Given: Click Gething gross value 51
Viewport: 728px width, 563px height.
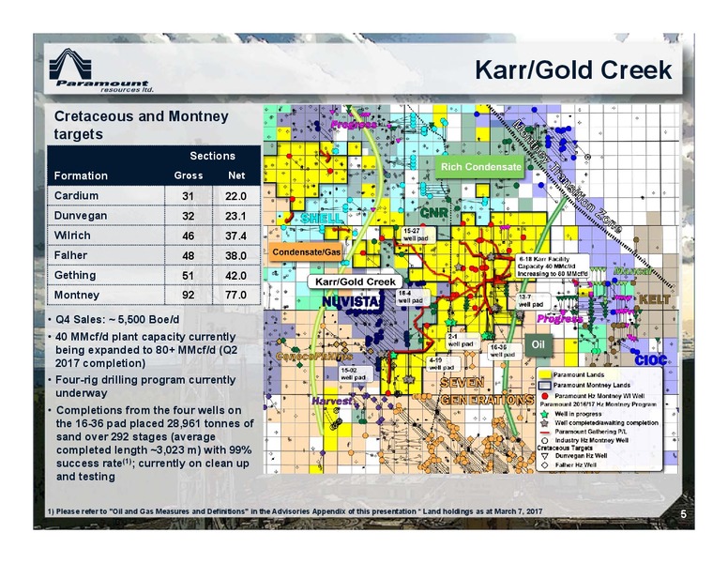Looking at the screenshot, I should click(x=188, y=276).
